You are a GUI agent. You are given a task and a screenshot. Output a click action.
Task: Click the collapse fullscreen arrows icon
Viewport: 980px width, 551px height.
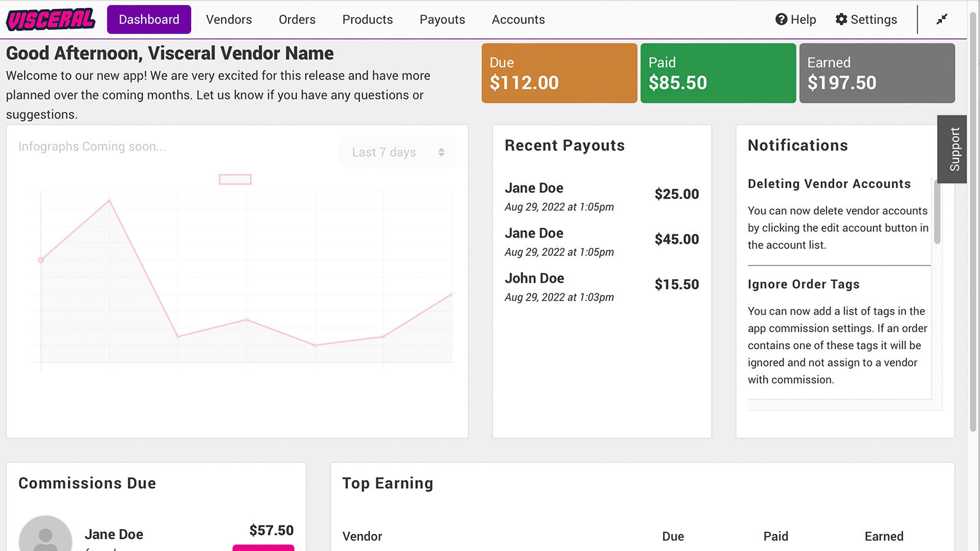pyautogui.click(x=942, y=19)
